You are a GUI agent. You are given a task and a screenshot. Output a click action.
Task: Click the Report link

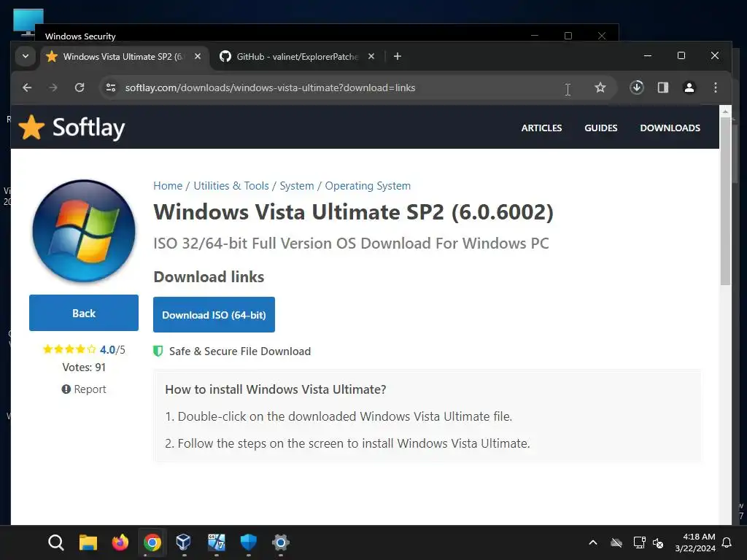[84, 389]
